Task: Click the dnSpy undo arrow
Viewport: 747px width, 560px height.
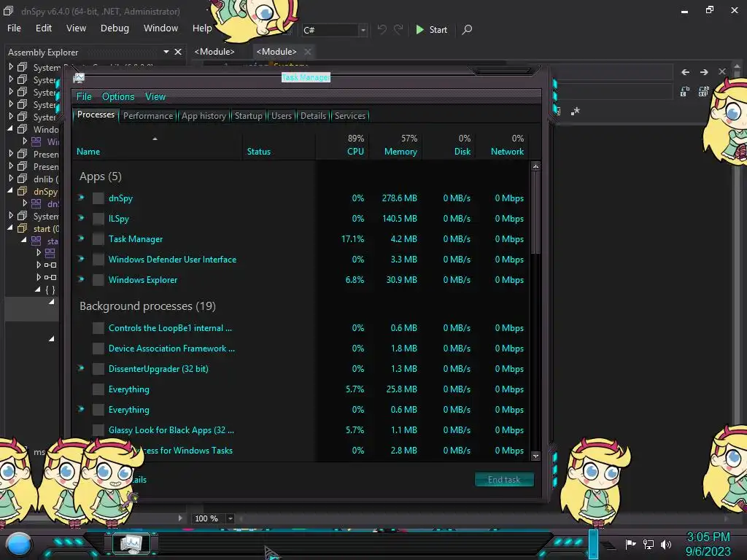Action: (x=382, y=29)
